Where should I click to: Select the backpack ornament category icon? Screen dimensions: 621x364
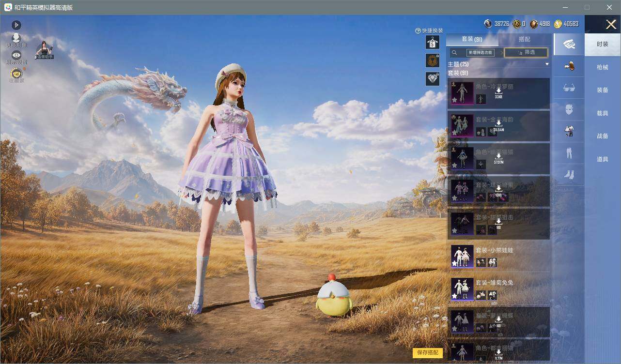(569, 67)
